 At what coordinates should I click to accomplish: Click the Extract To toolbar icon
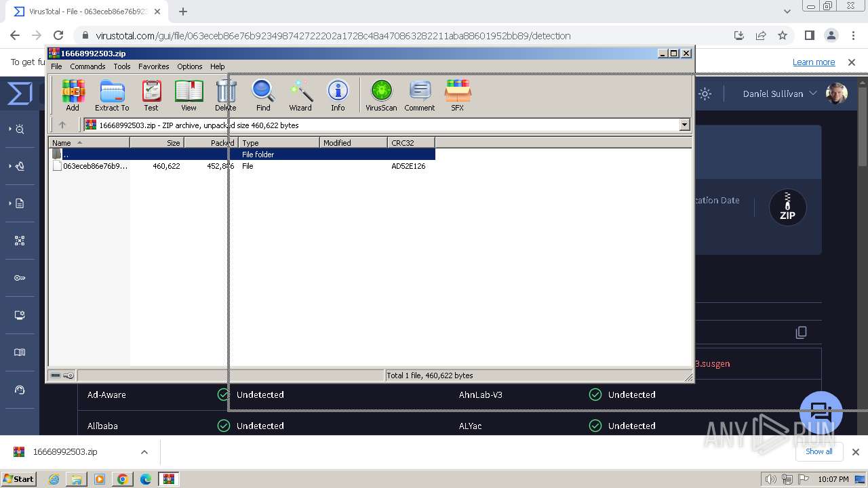point(112,95)
